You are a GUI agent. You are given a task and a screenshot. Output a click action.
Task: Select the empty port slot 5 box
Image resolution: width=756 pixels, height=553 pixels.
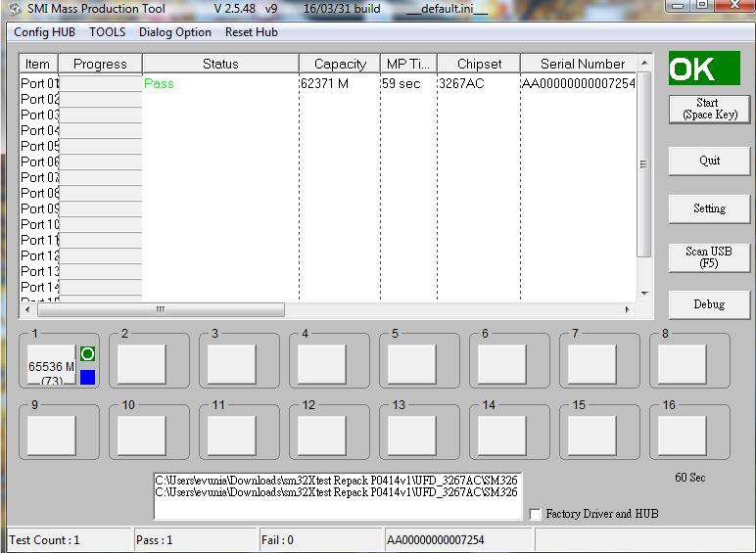coord(412,364)
